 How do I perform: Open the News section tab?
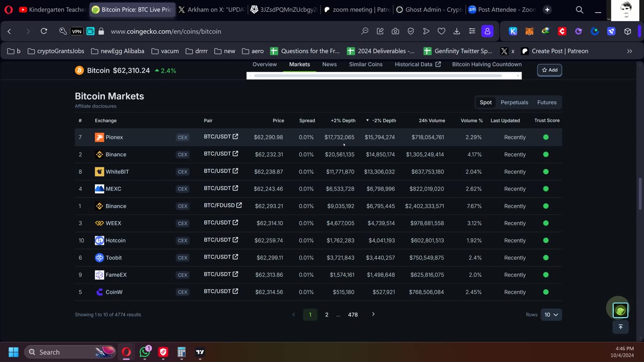pyautogui.click(x=330, y=64)
